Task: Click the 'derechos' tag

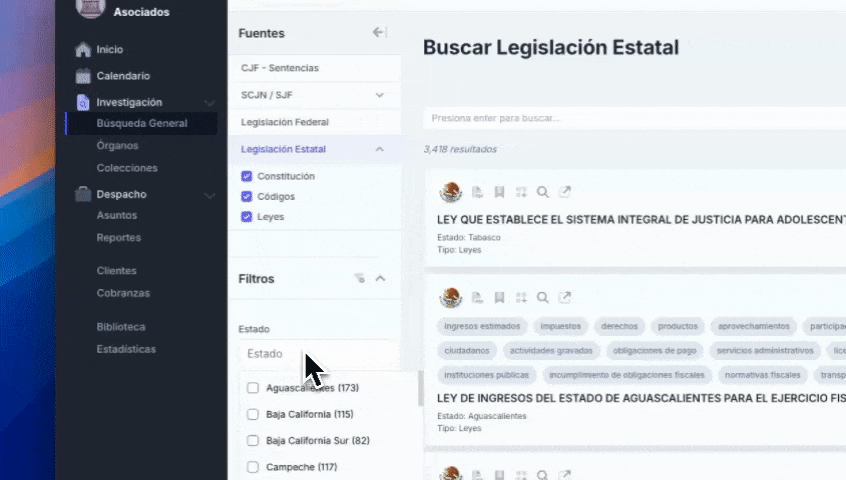Action: [x=619, y=326]
